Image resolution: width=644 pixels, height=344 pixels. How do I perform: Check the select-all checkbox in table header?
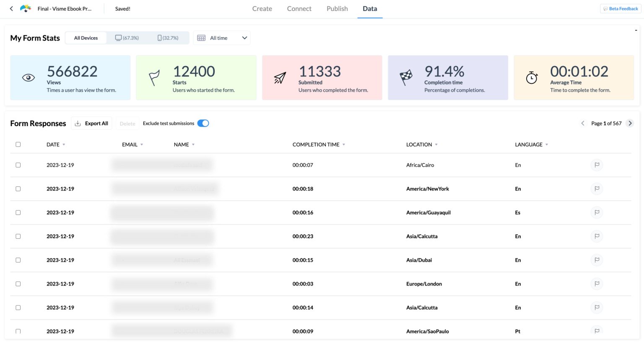pos(18,145)
